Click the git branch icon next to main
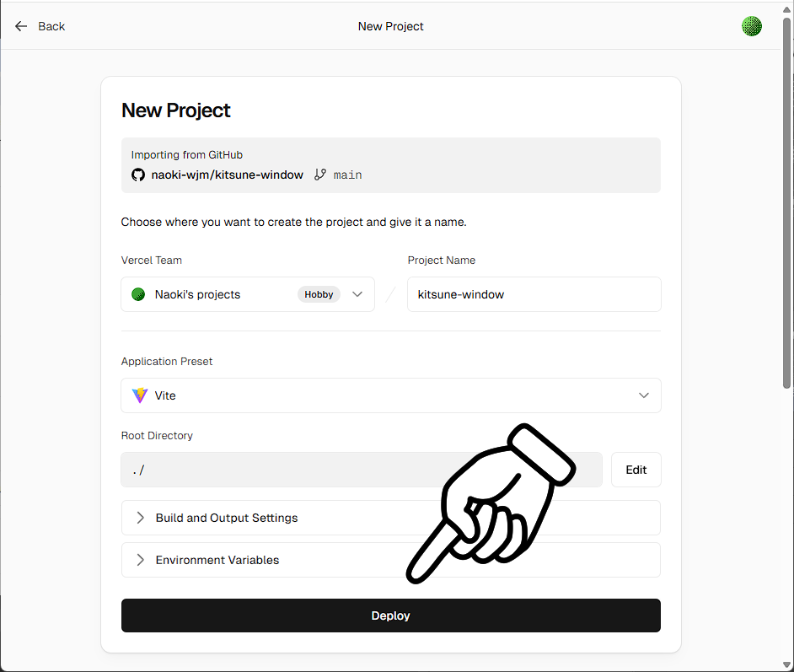Viewport: 794px width, 672px height. click(320, 174)
